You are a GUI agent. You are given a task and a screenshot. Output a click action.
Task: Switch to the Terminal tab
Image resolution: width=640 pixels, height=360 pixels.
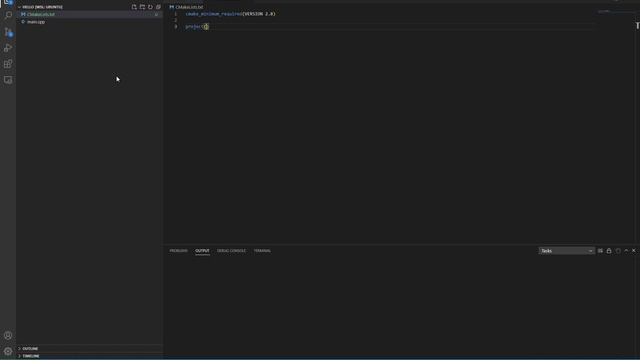[262, 251]
